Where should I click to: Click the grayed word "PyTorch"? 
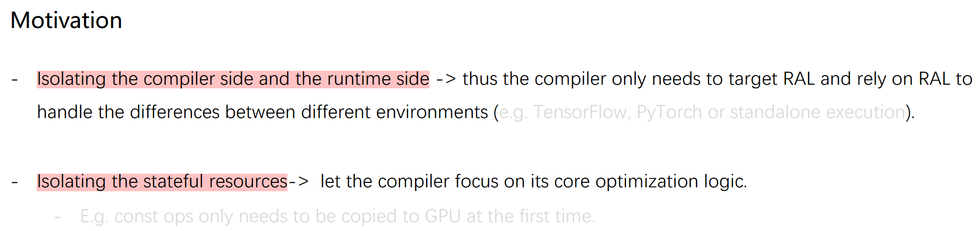[x=669, y=113]
